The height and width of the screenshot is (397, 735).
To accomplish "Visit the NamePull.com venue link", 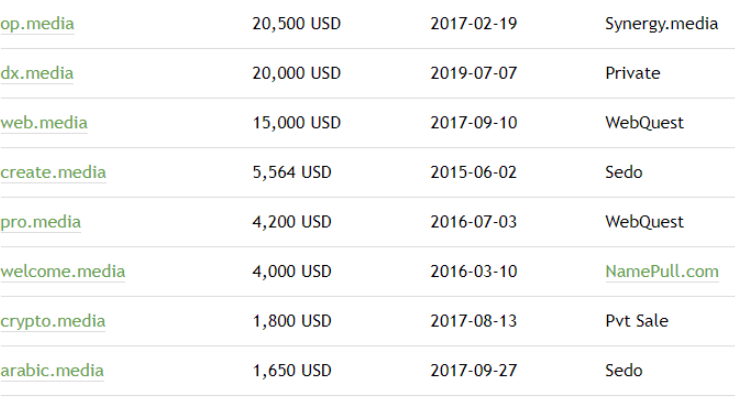I will (x=662, y=271).
